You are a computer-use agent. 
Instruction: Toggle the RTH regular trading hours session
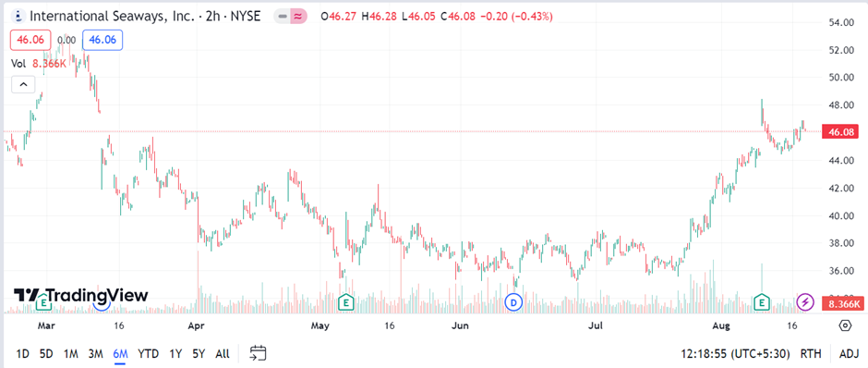(811, 353)
